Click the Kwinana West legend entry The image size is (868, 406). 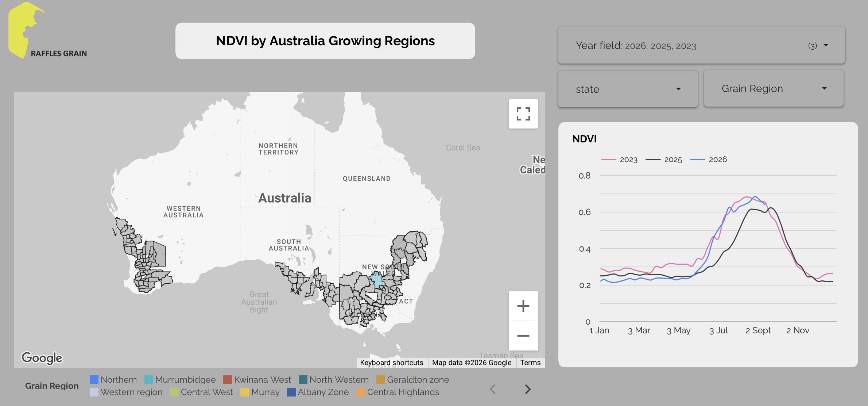257,380
